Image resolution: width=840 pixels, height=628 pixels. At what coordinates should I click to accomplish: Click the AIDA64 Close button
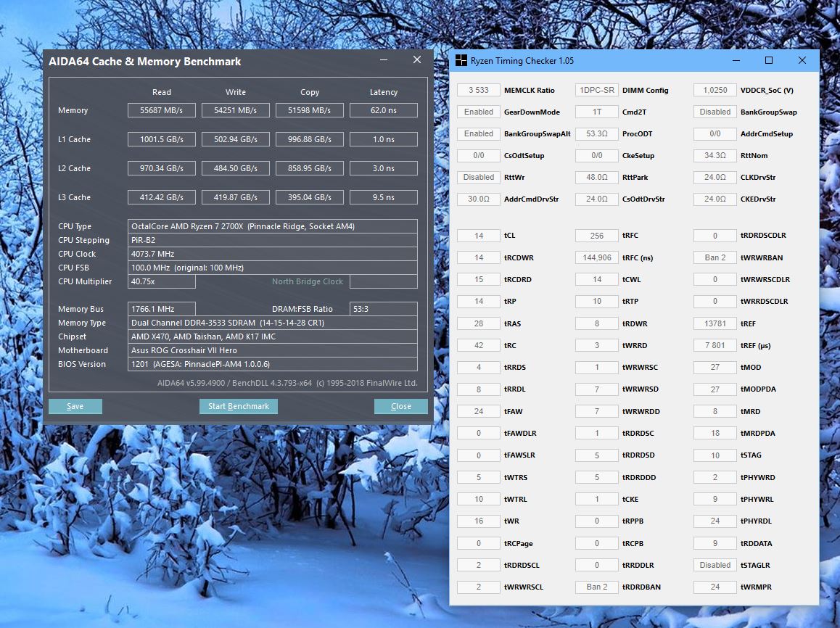coord(400,406)
